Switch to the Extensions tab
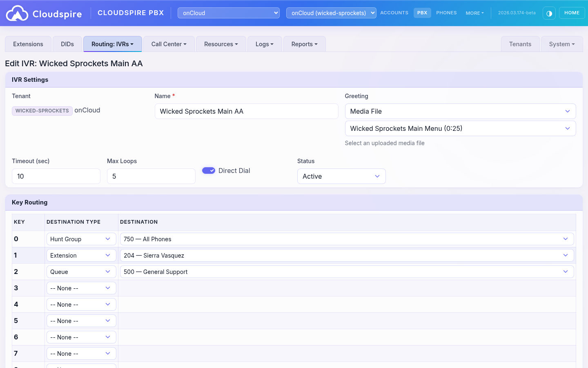588x368 pixels. pyautogui.click(x=28, y=44)
